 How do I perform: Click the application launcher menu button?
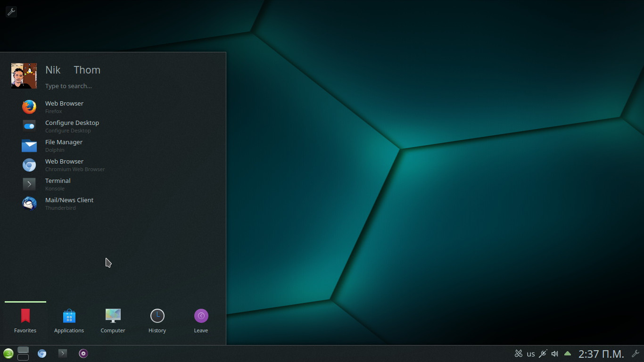coord(8,354)
